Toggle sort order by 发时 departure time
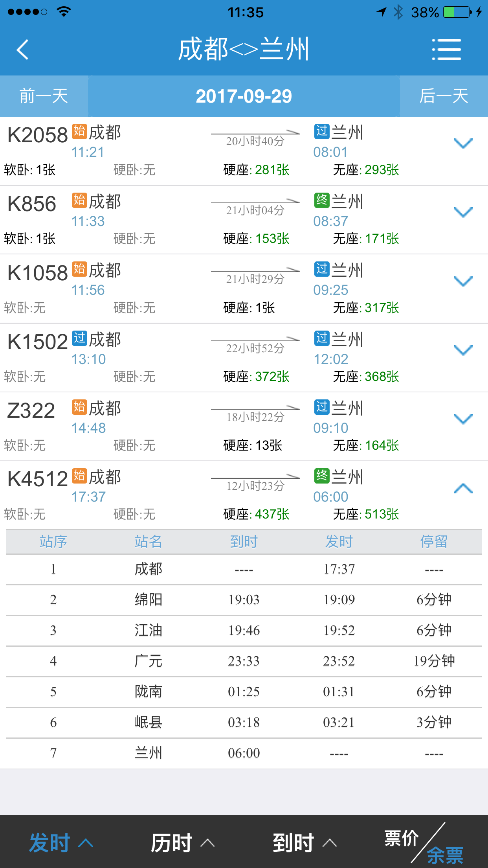This screenshot has width=488, height=868. click(61, 843)
